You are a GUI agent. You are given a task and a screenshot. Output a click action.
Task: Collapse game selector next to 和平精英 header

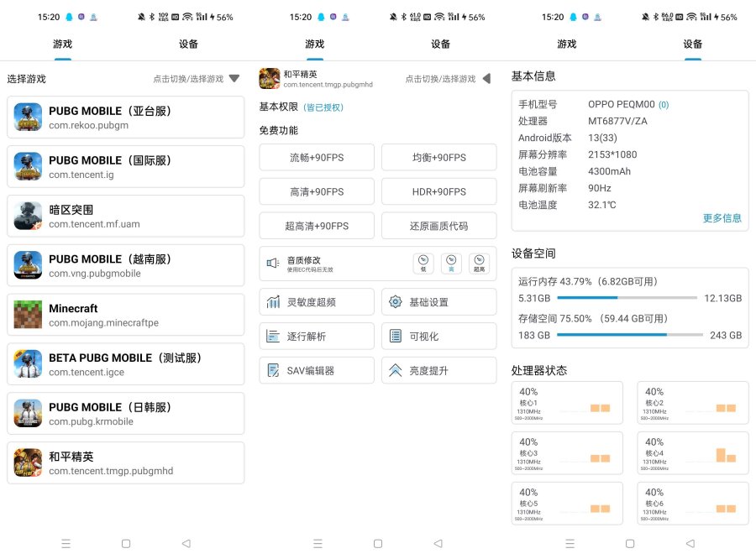point(486,79)
